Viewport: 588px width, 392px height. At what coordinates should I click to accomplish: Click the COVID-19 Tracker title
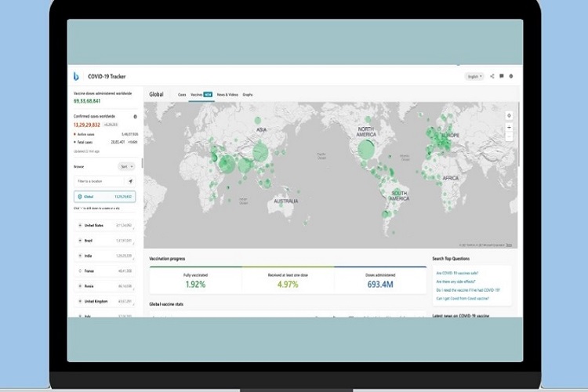point(107,77)
